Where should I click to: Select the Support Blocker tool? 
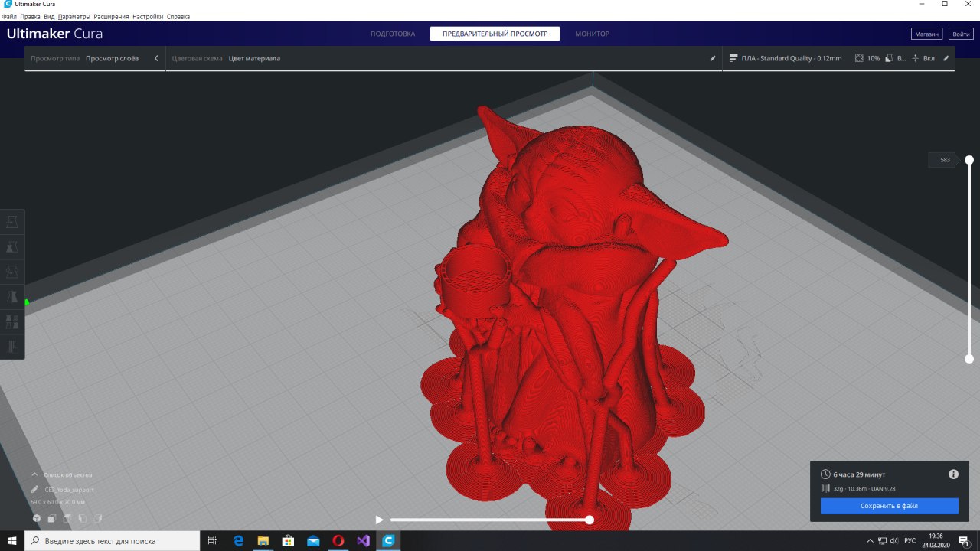click(12, 346)
